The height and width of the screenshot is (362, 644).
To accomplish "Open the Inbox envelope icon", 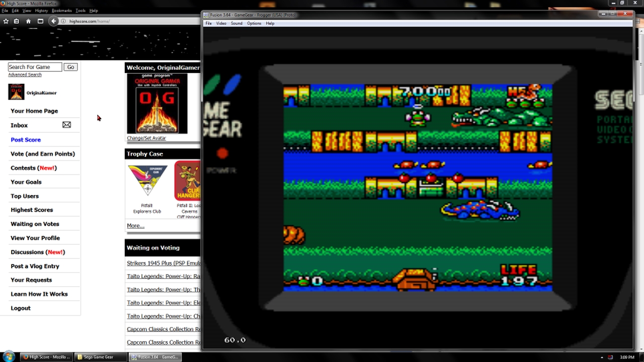I will [66, 125].
